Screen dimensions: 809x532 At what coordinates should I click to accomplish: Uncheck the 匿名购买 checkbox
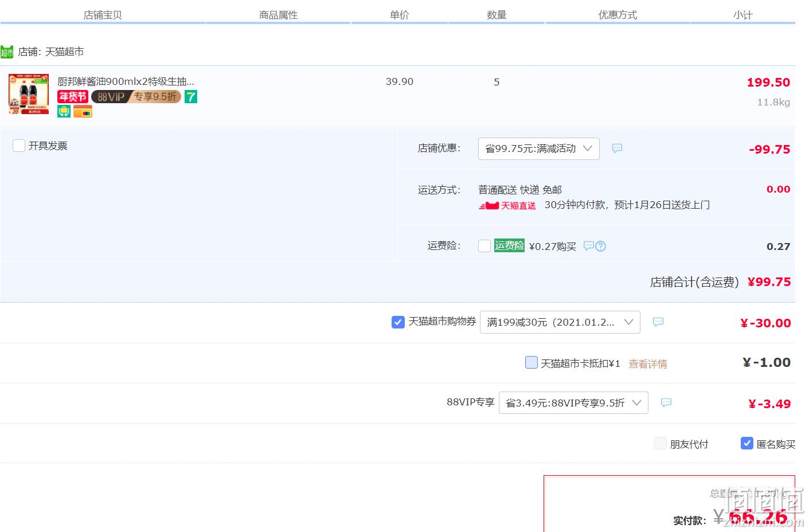click(747, 443)
